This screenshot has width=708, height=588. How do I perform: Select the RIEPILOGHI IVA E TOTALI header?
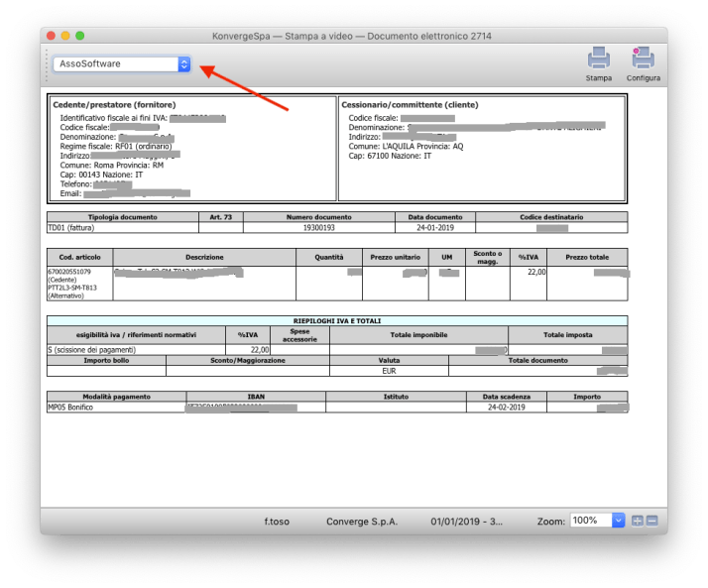point(337,320)
